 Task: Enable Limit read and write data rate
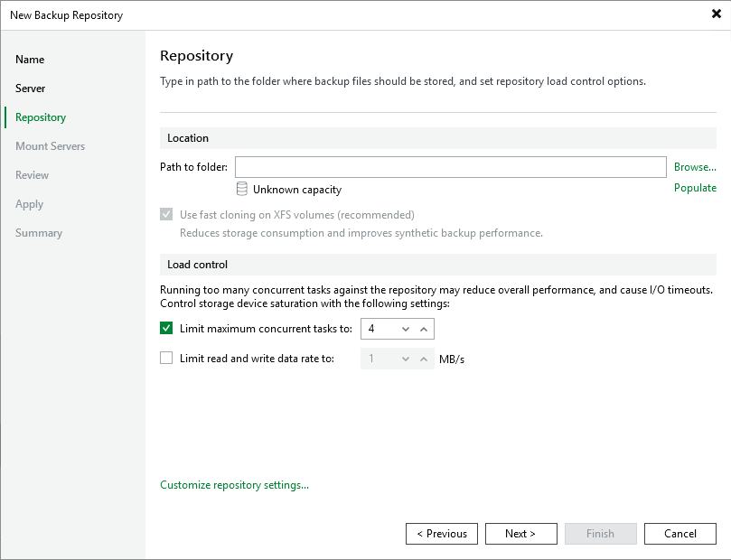(166, 358)
